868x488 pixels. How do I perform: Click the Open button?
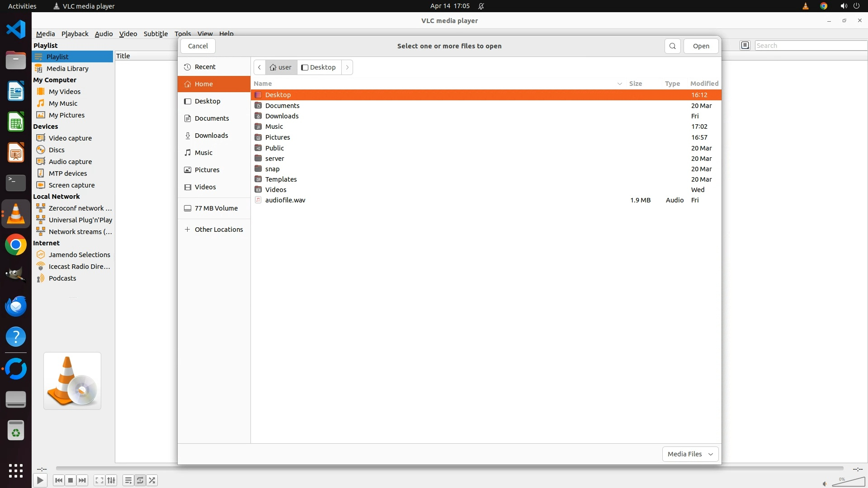701,46
